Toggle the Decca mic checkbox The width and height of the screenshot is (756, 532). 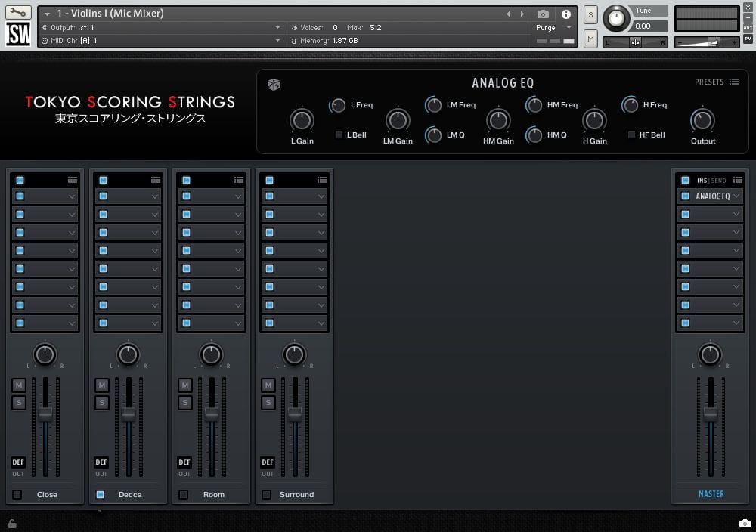(100, 494)
